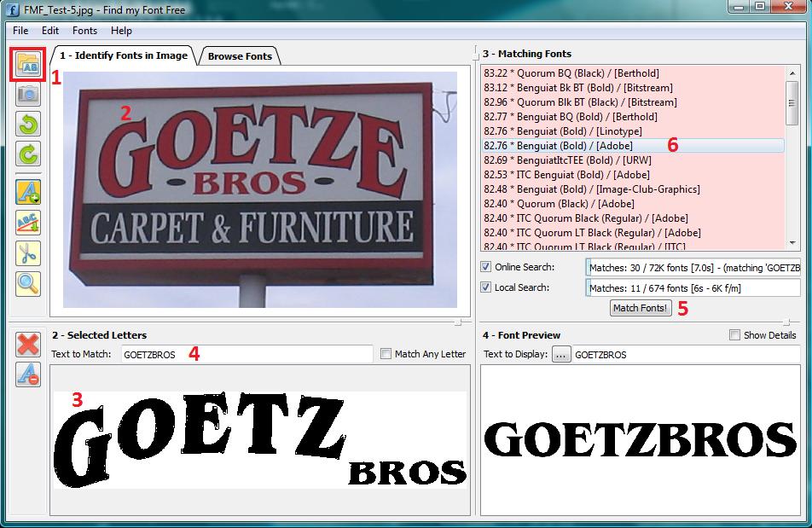812x528 pixels.
Task: Click the red X delete letters icon
Action: (x=28, y=345)
